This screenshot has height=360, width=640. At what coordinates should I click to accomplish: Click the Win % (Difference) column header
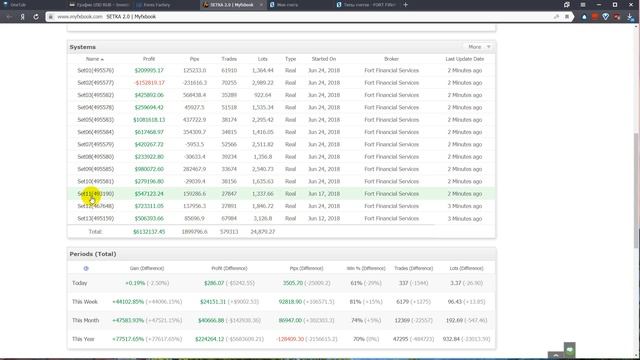click(366, 268)
